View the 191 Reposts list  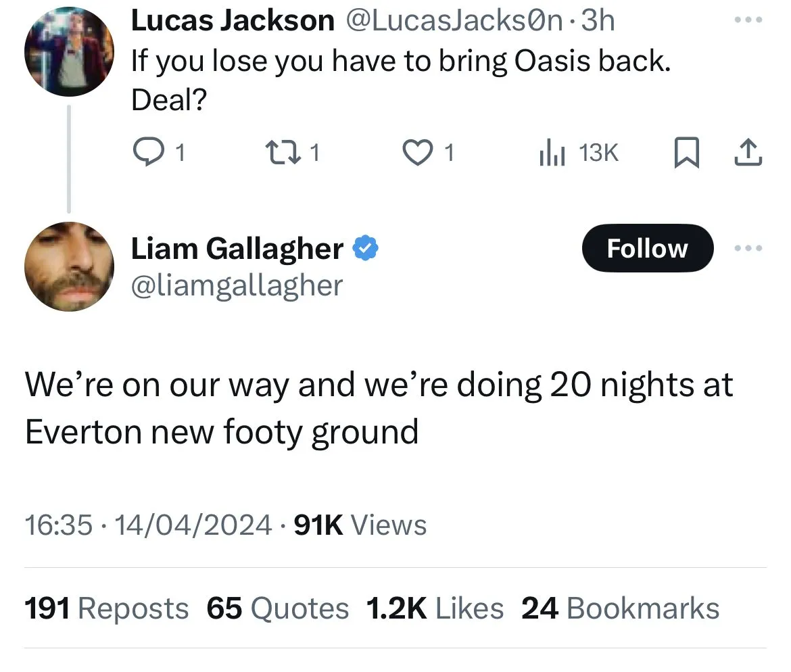(x=106, y=608)
